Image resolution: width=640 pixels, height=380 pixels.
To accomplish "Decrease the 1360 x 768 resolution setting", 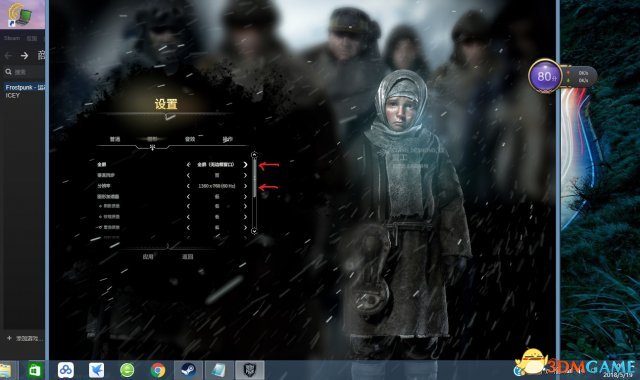I will 188,186.
